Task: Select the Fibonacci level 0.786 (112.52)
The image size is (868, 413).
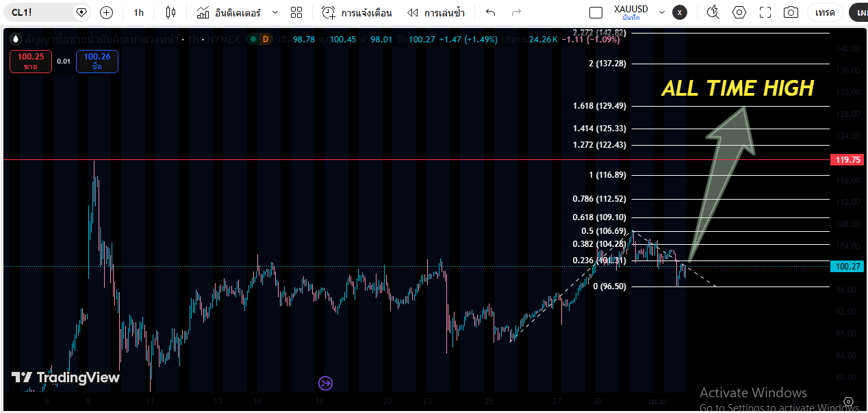Action: 599,199
